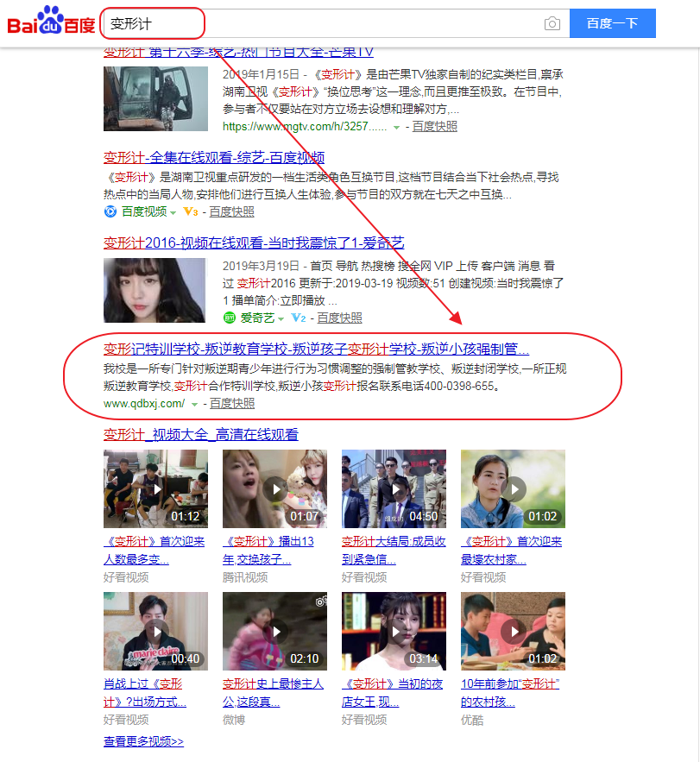The image size is (700, 762).
Task: Play the 01:12 video thumbnail
Action: [155, 489]
